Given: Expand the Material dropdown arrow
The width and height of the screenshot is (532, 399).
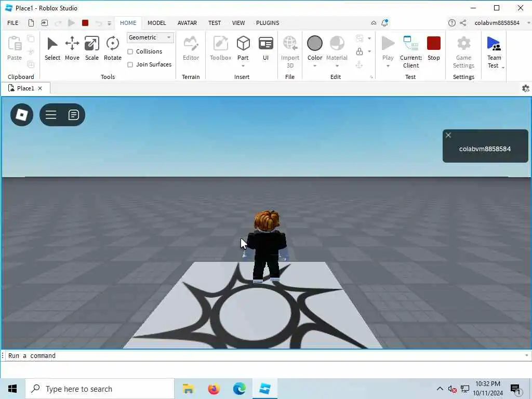Looking at the screenshot, I should coord(337,66).
